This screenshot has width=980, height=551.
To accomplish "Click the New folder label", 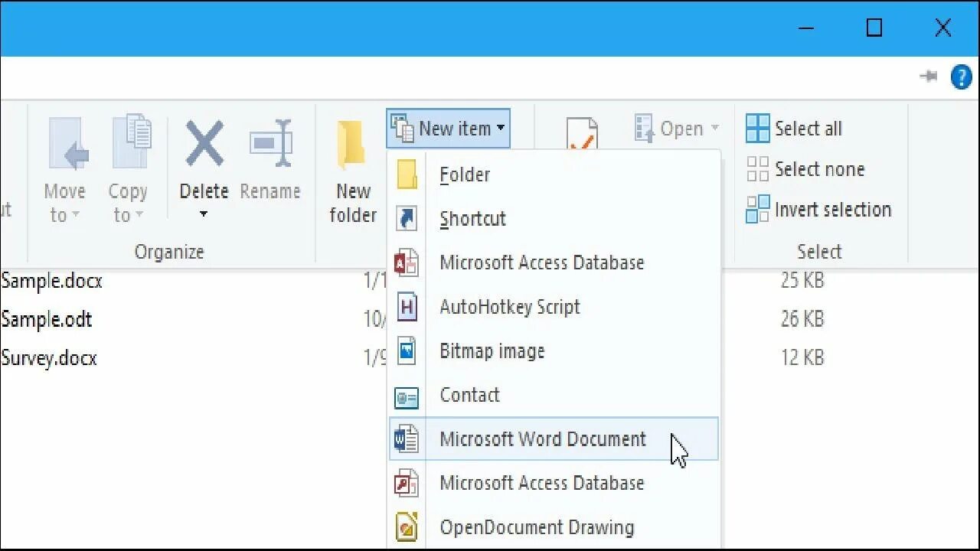I will (x=353, y=204).
